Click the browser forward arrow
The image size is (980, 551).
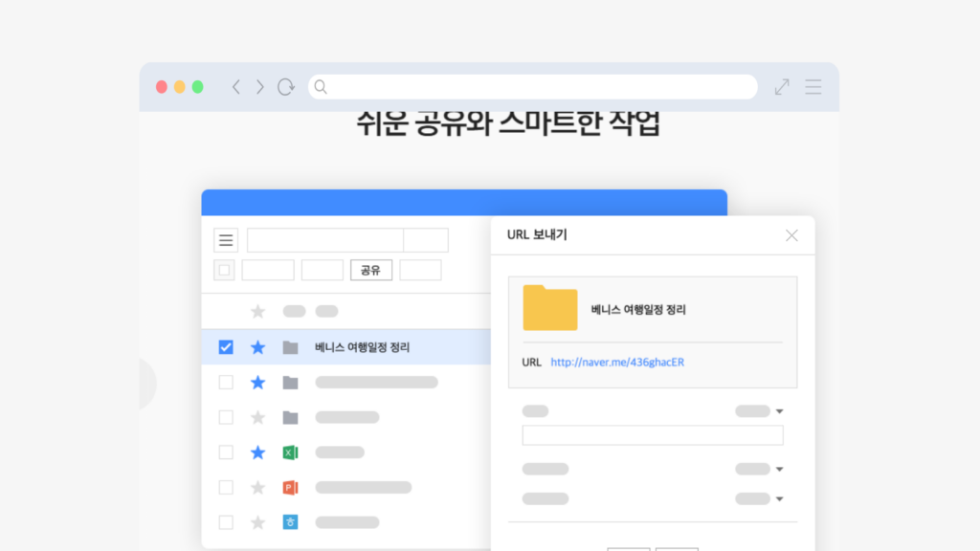click(x=259, y=86)
